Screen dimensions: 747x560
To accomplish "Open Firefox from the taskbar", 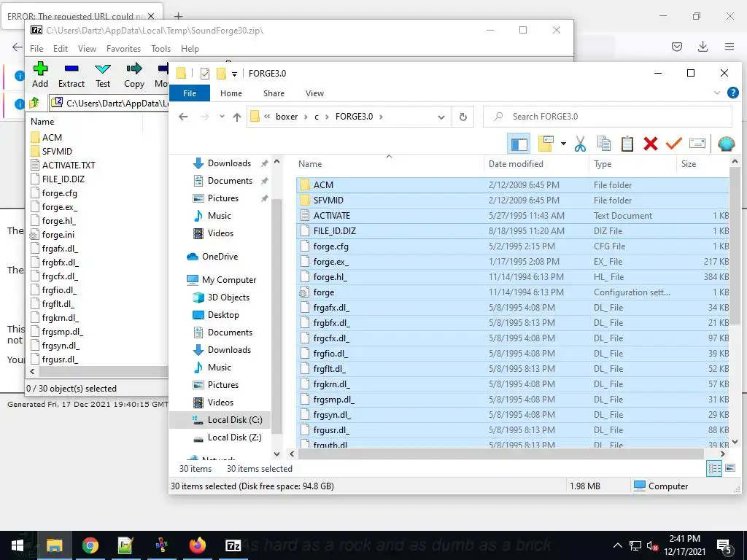I will point(197,545).
